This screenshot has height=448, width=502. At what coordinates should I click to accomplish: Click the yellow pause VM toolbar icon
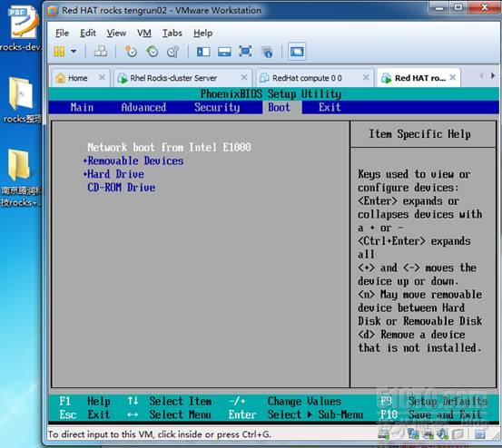[59, 51]
